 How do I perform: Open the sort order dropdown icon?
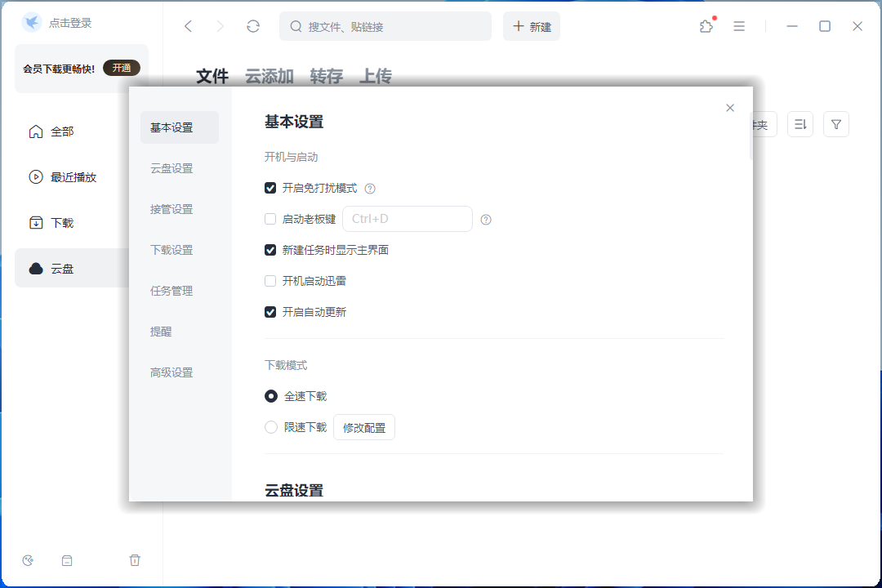(x=800, y=123)
